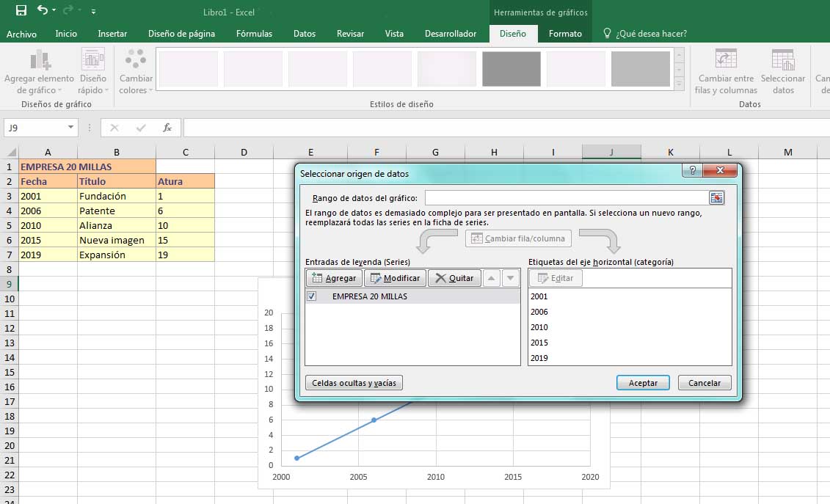Open "Agregar elemento de gráfico"

coord(38,70)
